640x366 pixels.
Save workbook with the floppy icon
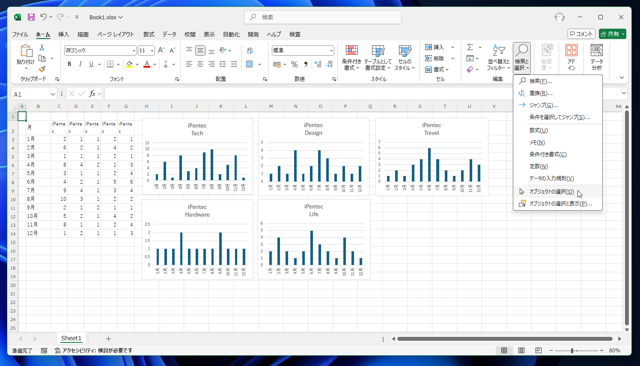click(x=31, y=17)
